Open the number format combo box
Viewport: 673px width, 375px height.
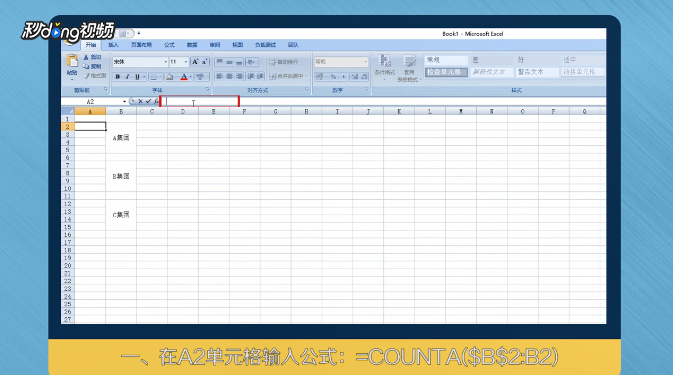341,62
